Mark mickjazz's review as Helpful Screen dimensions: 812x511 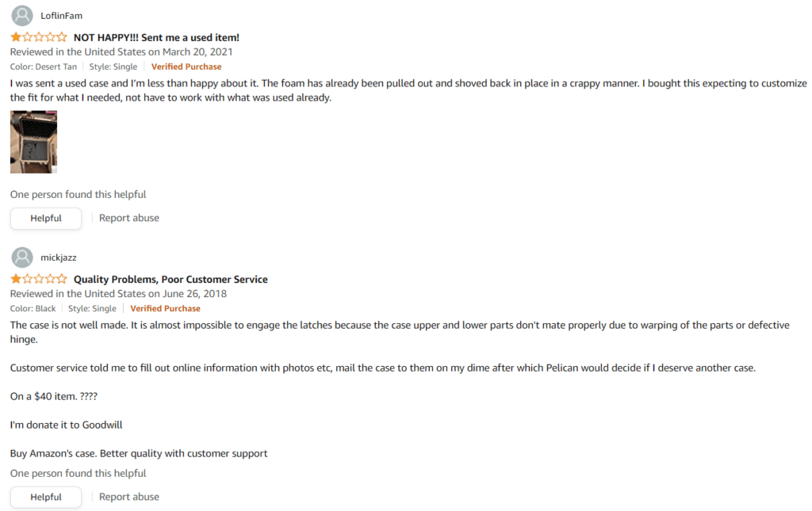pyautogui.click(x=45, y=497)
